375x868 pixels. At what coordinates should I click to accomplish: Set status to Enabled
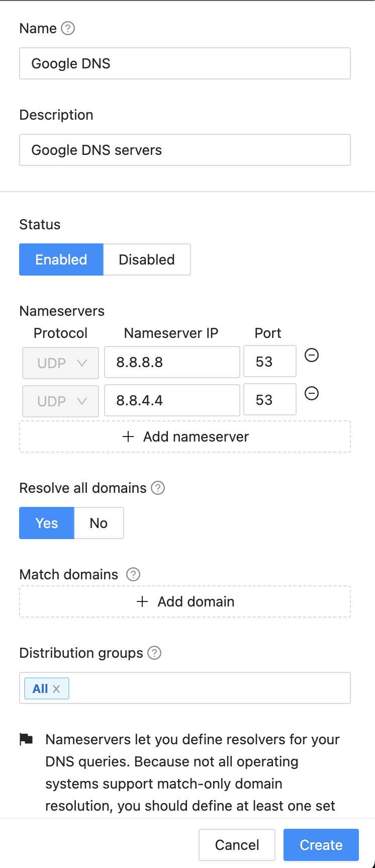click(x=61, y=259)
